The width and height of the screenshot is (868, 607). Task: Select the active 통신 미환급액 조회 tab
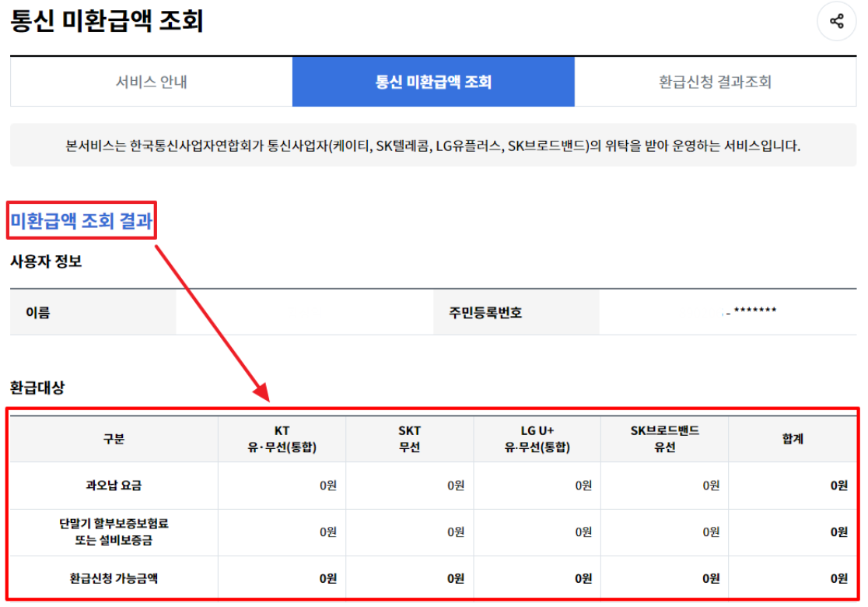pos(432,82)
